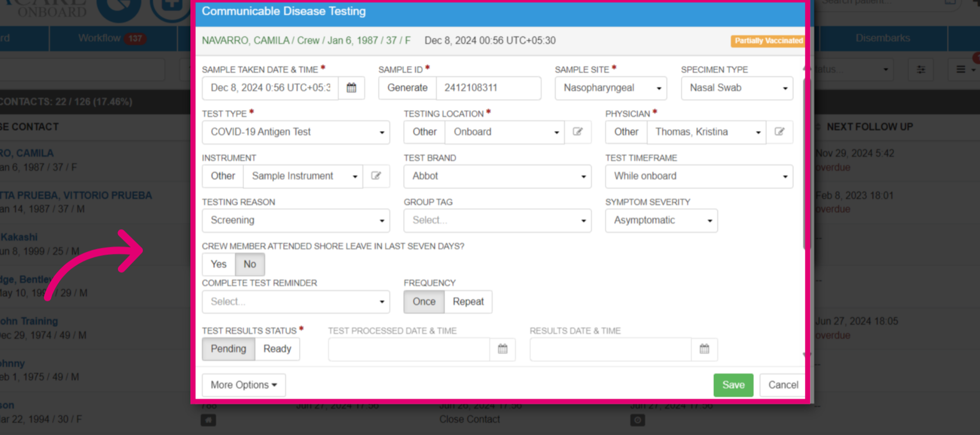The height and width of the screenshot is (435, 980).
Task: Click the dialog vertical scrollbar
Action: pyautogui.click(x=805, y=163)
